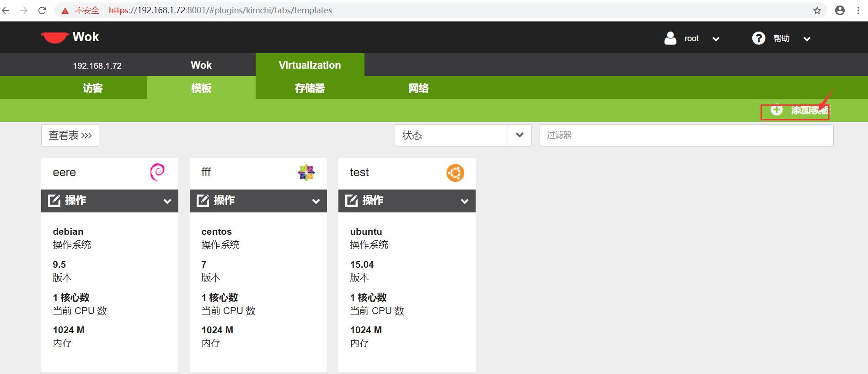Screen dimensions: 868x374
Task: Click the root user avatar icon
Action: pos(670,38)
